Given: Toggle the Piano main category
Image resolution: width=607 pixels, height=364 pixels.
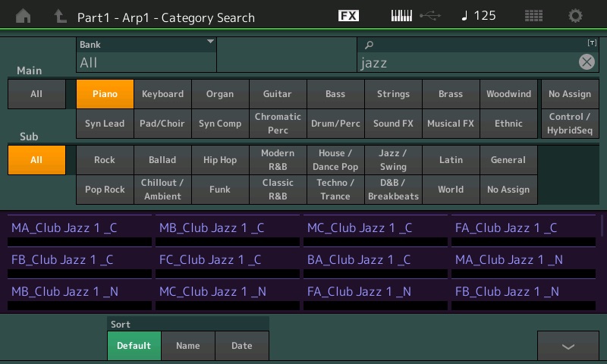Looking at the screenshot, I should point(105,94).
